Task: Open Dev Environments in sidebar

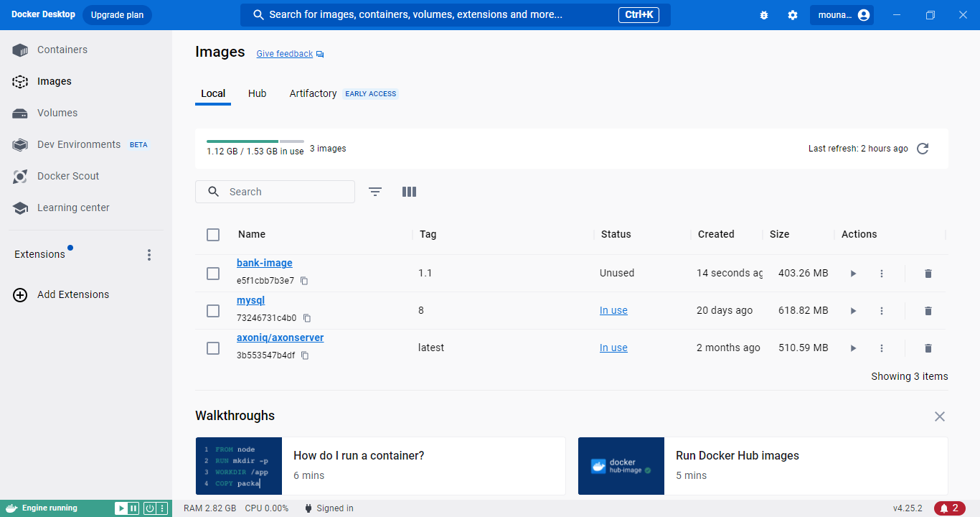Action: point(80,144)
